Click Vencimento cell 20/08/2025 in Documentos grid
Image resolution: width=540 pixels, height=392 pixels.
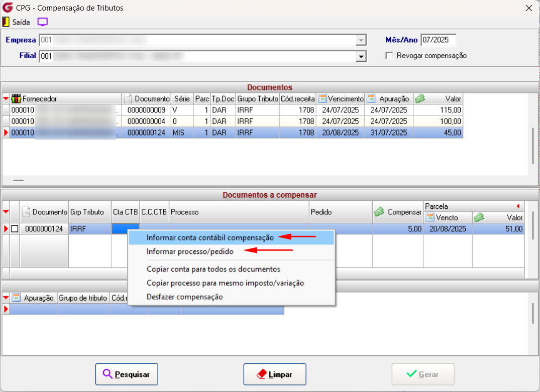tap(340, 133)
